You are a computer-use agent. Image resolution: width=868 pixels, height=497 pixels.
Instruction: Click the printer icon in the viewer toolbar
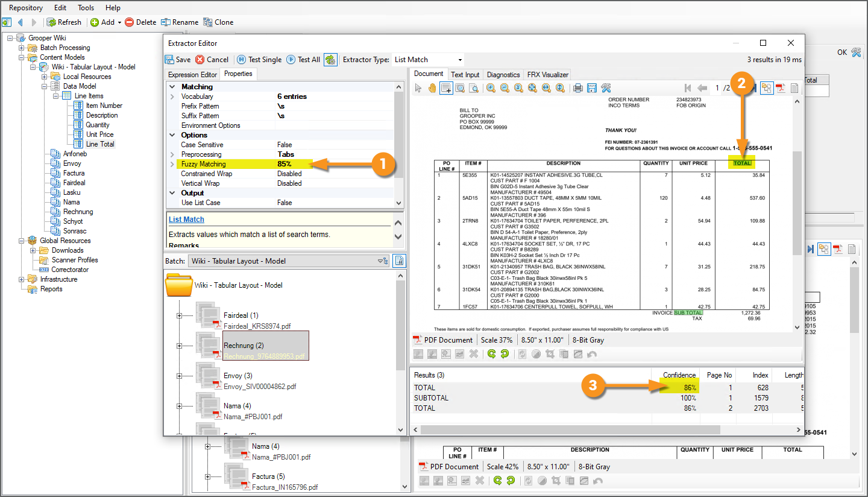tap(577, 89)
